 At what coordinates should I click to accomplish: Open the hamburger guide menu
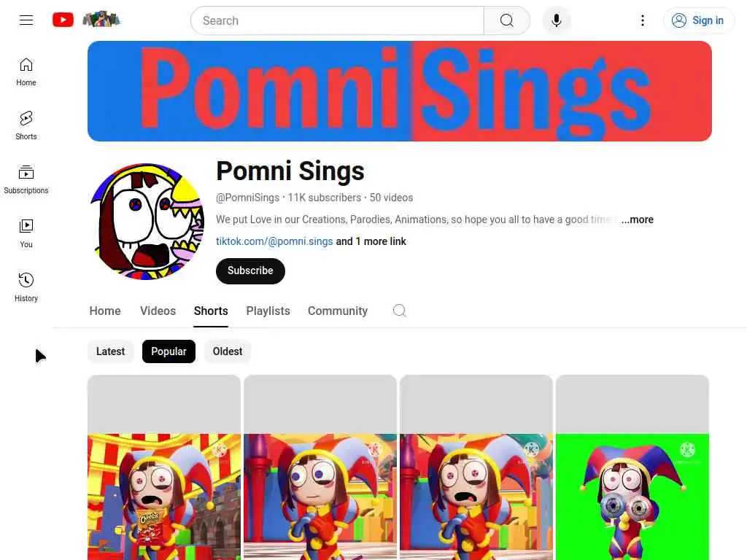point(26,20)
